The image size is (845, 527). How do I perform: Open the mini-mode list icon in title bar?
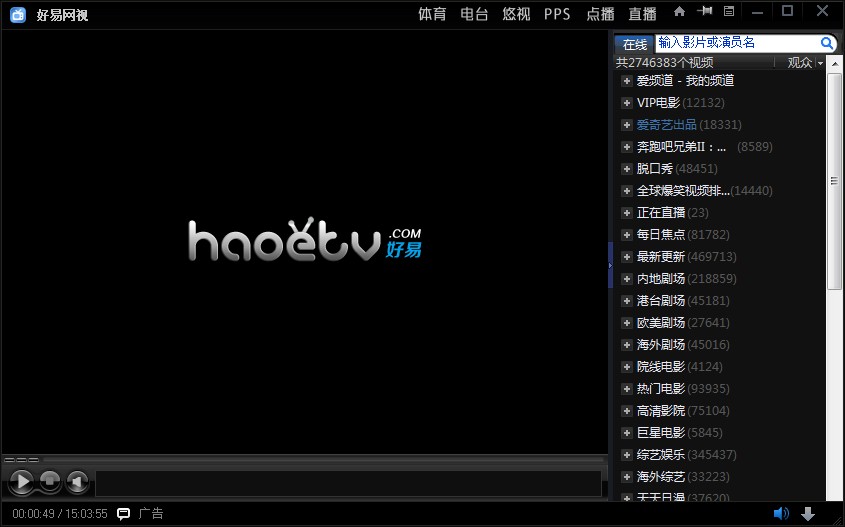point(729,11)
